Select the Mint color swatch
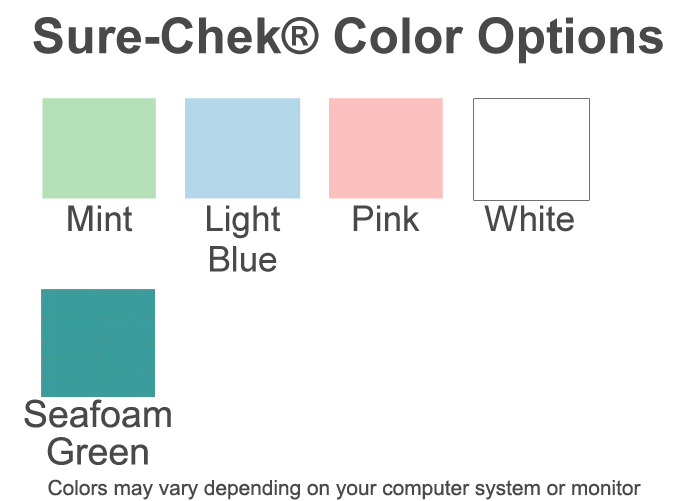Image resolution: width=689 pixels, height=501 pixels. pos(99,148)
